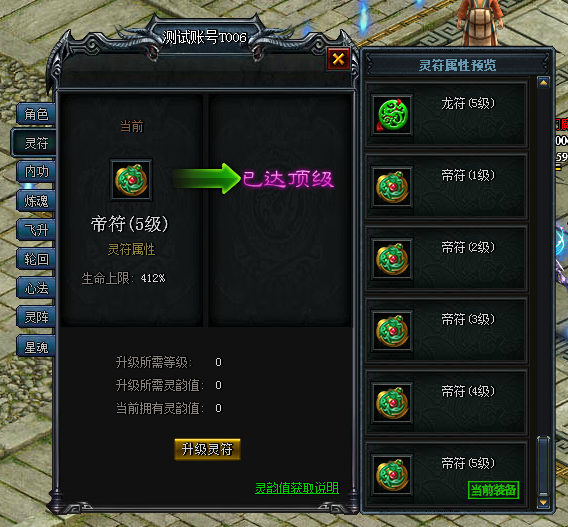Viewport: 568px width, 527px height.
Task: Open the 灵韵值获取说明 link
Action: tap(297, 488)
